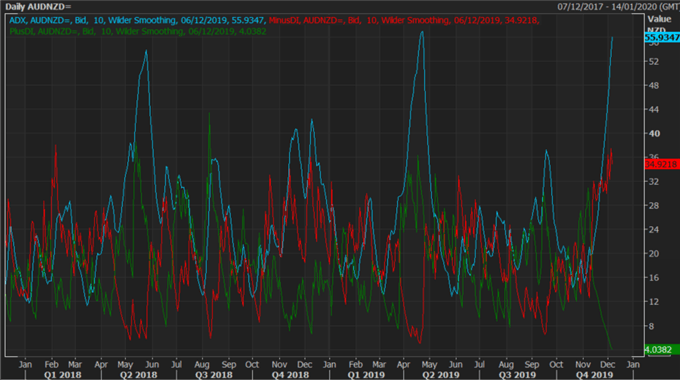Click the 40 tick on value axis
Viewport: 680px width, 380px height.
coord(654,134)
